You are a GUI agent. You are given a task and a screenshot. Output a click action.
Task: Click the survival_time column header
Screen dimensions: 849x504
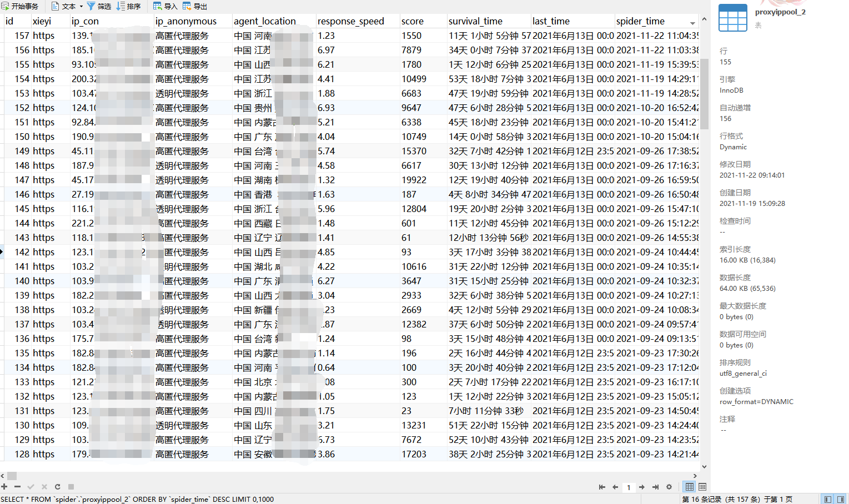click(x=489, y=21)
